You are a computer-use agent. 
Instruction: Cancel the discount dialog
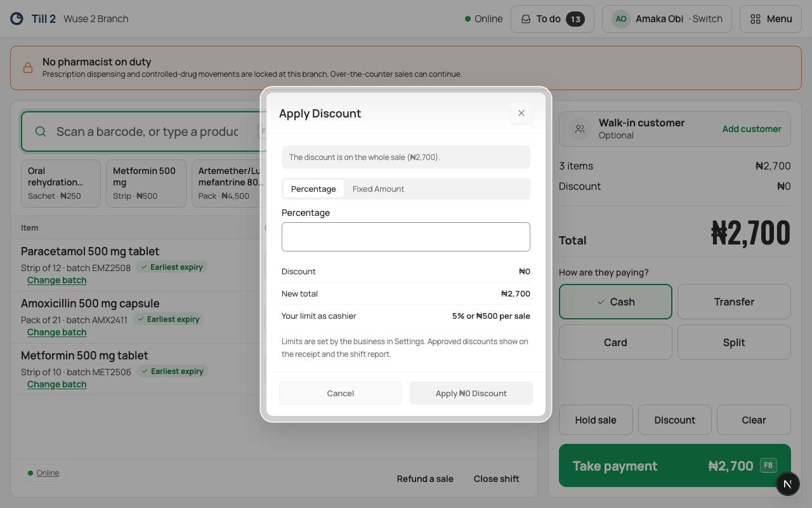[x=341, y=393]
